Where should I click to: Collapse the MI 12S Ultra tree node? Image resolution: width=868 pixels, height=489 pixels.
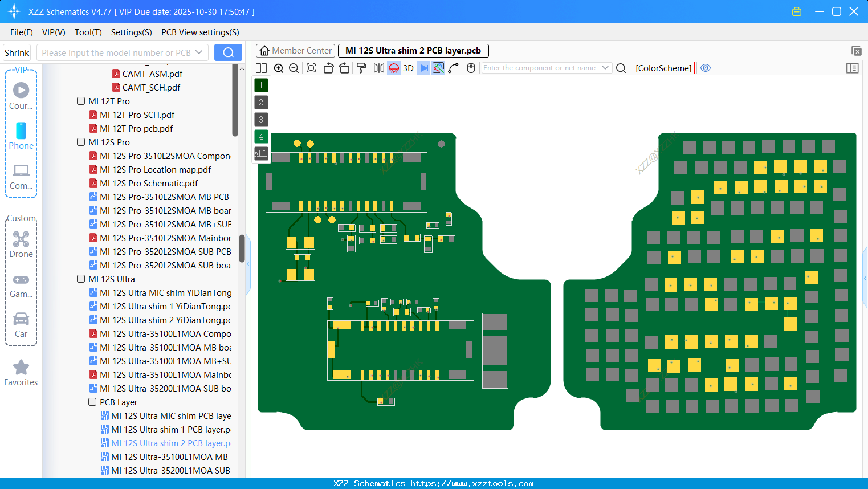tap(81, 279)
